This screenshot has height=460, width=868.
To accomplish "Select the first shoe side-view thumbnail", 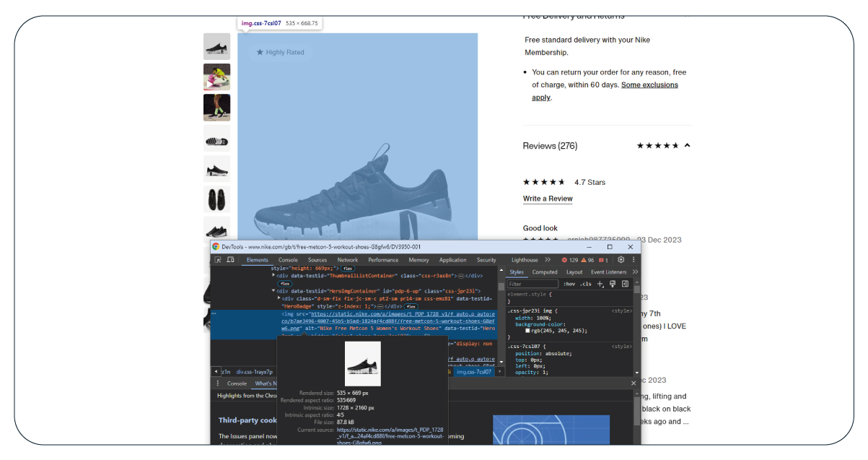I will coord(216,46).
